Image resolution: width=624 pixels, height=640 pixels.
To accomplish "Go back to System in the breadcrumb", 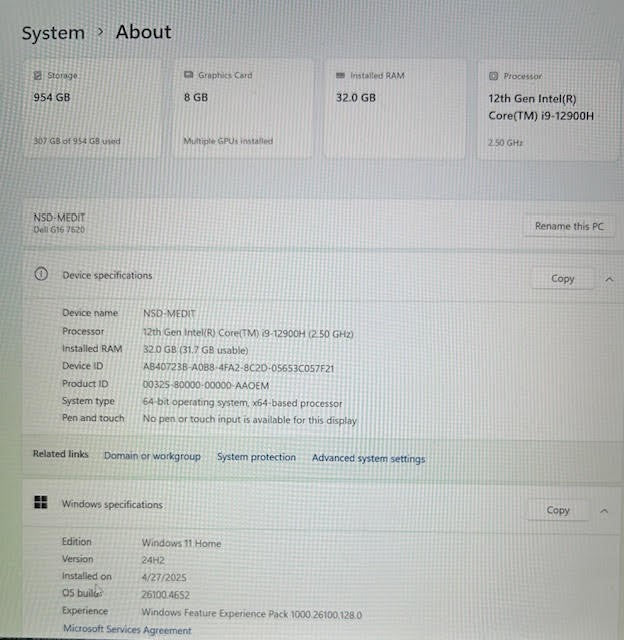I will click(53, 33).
